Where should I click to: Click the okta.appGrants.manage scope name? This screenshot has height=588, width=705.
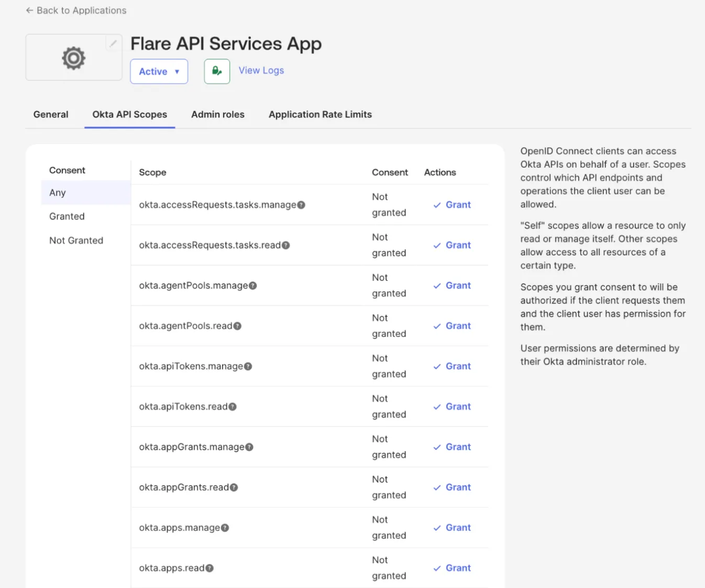[x=192, y=447]
